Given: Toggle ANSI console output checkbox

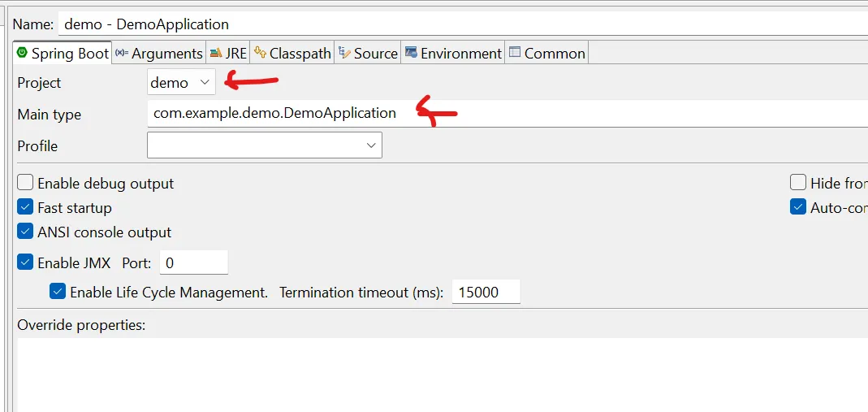Looking at the screenshot, I should (25, 232).
